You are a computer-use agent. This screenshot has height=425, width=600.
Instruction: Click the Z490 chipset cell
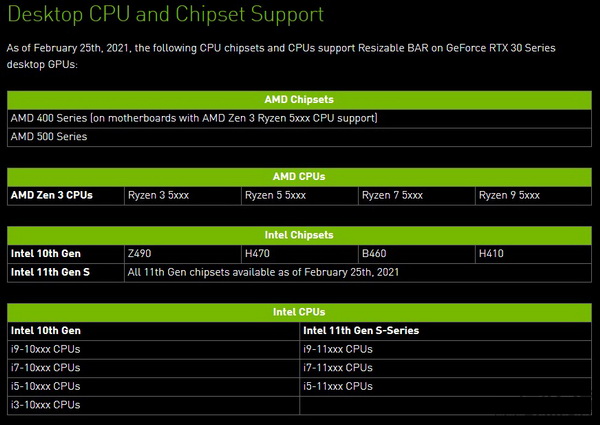(183, 254)
